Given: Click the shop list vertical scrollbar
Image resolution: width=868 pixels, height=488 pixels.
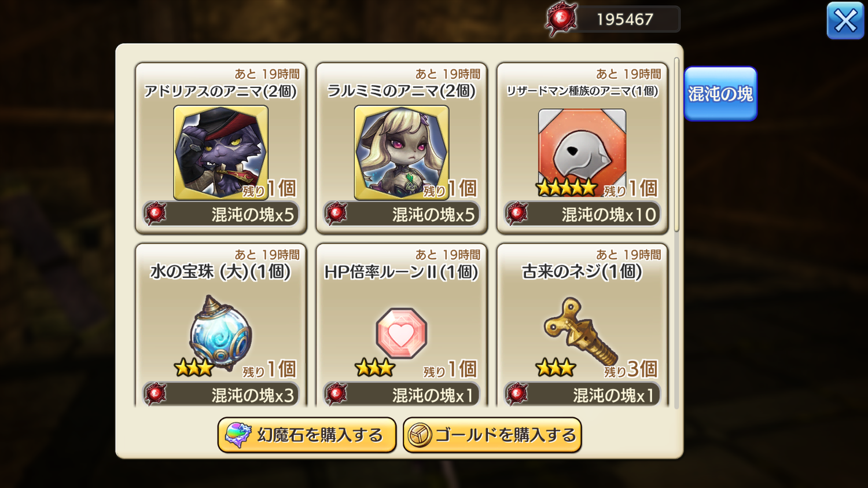Looking at the screenshot, I should point(676,145).
